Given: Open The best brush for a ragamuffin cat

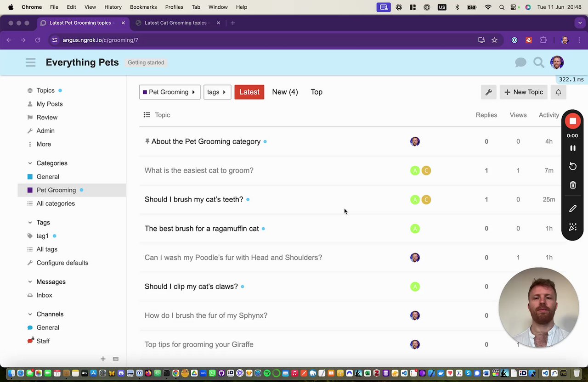Looking at the screenshot, I should point(202,228).
